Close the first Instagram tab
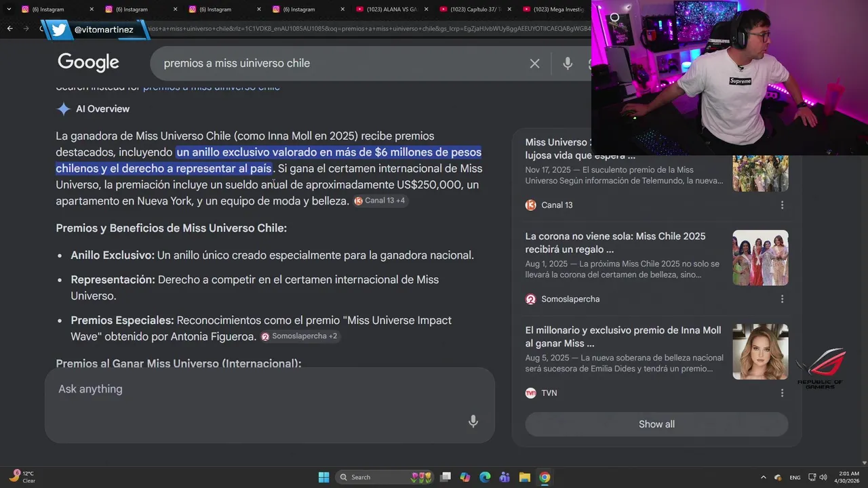Image resolution: width=868 pixels, height=488 pixels. [92, 9]
